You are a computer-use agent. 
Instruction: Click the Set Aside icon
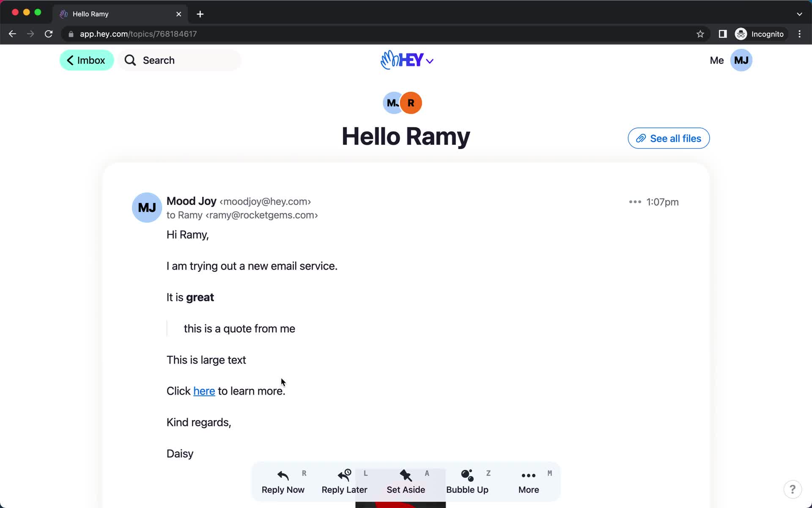(406, 474)
